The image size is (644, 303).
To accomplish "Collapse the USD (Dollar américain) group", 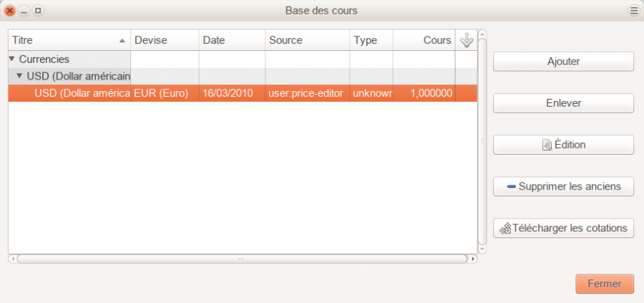I will coord(20,76).
